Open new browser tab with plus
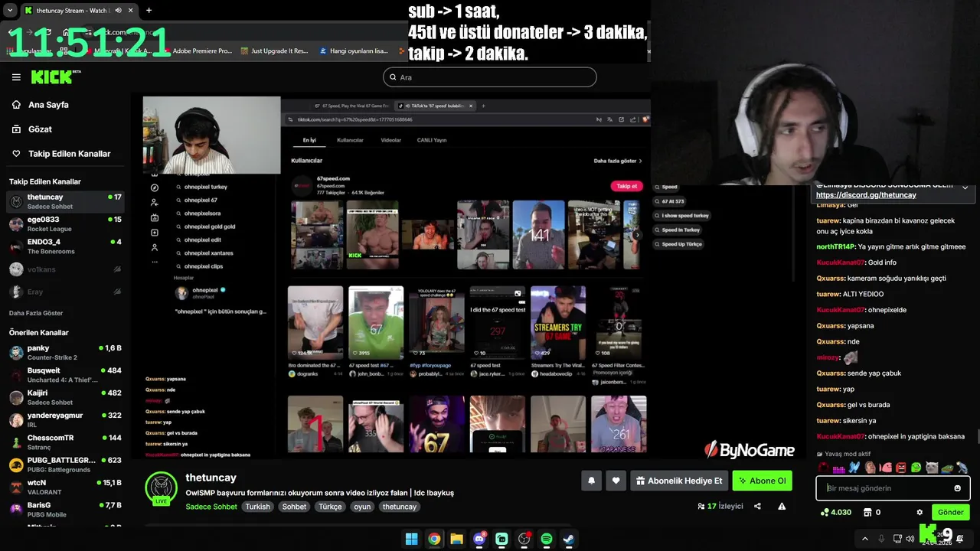The width and height of the screenshot is (980, 551). (149, 11)
